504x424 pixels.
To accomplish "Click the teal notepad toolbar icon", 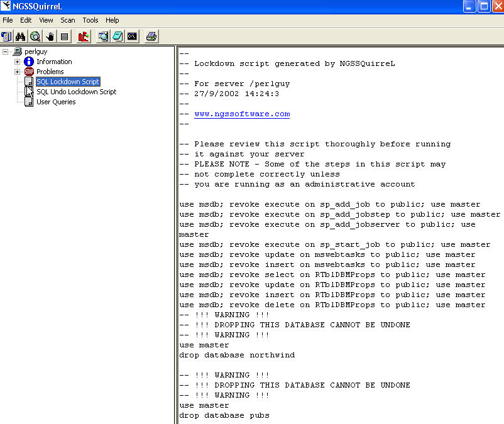I will [x=118, y=36].
